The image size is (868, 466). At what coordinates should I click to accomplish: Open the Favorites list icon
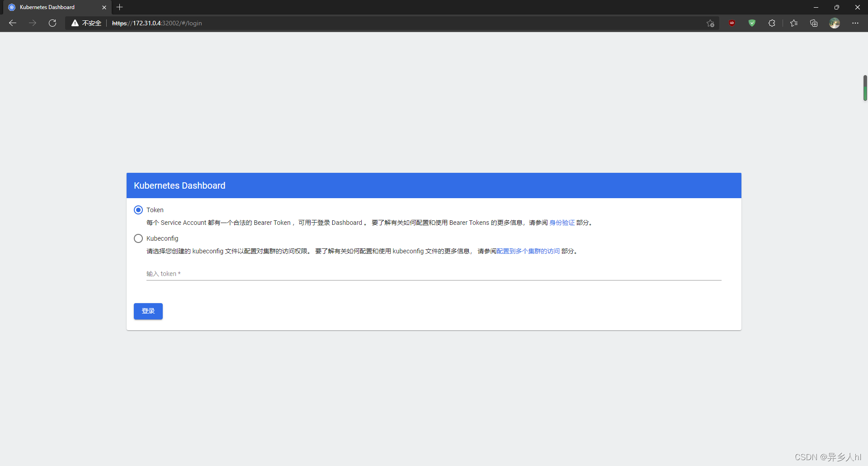pos(794,23)
